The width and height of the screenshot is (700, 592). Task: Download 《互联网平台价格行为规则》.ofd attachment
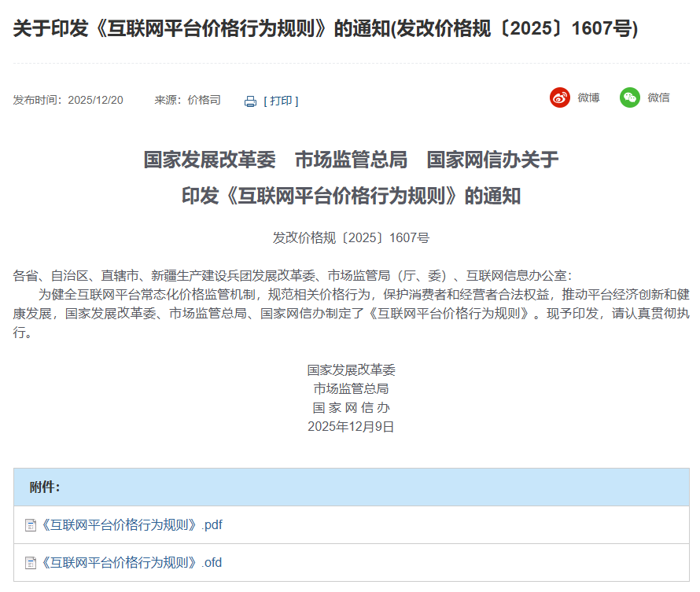[x=130, y=562]
